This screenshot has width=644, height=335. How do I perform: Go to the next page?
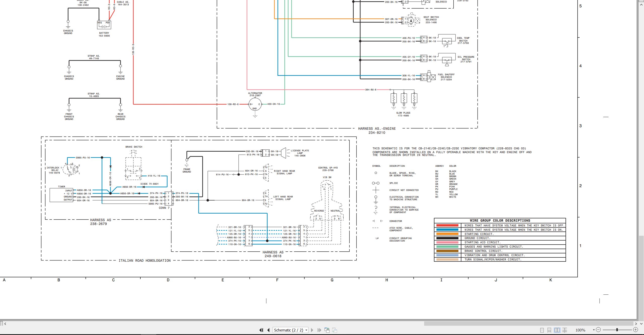(x=312, y=330)
